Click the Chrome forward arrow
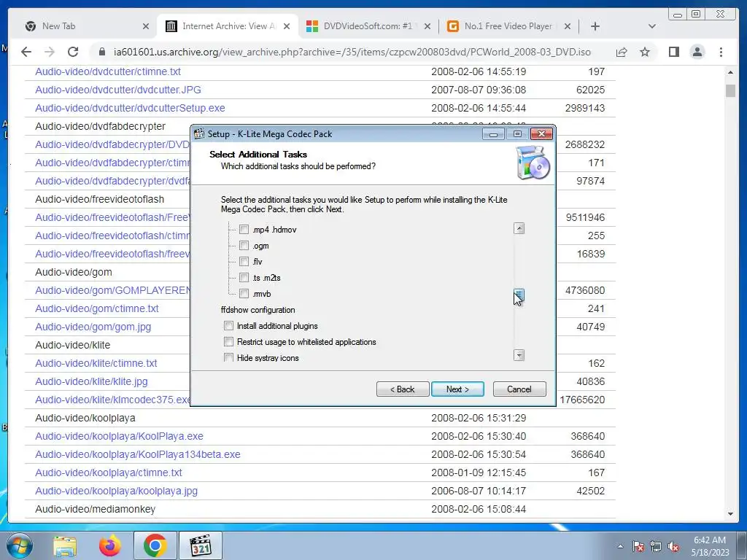Screen dimensions: 747x560 [50, 52]
